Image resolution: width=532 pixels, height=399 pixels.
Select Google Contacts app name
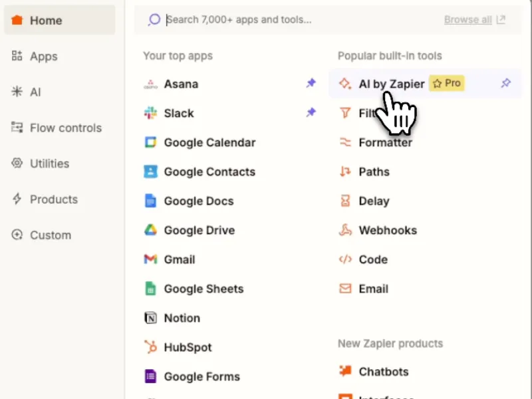click(209, 172)
